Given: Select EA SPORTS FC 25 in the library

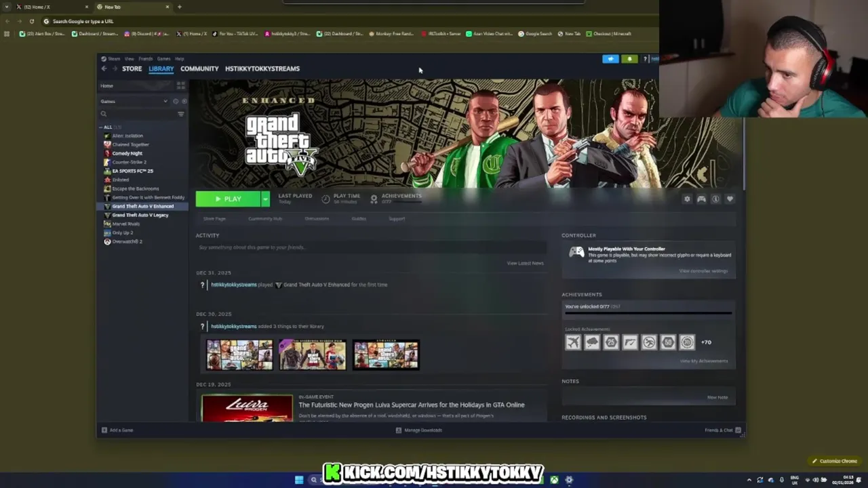Looking at the screenshot, I should pyautogui.click(x=132, y=171).
